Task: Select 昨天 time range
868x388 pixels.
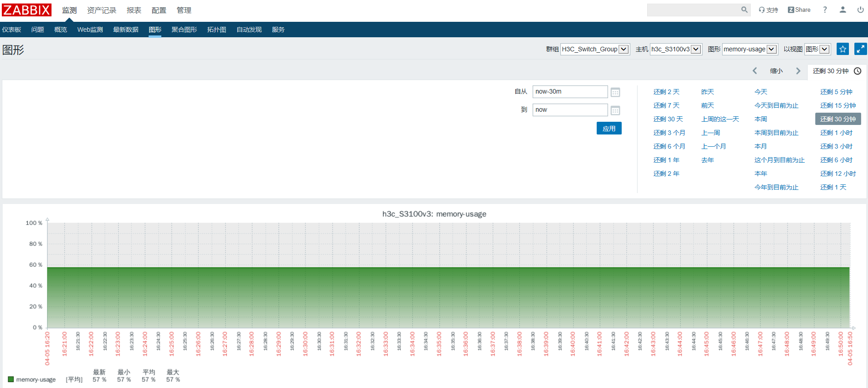Action: 708,92
